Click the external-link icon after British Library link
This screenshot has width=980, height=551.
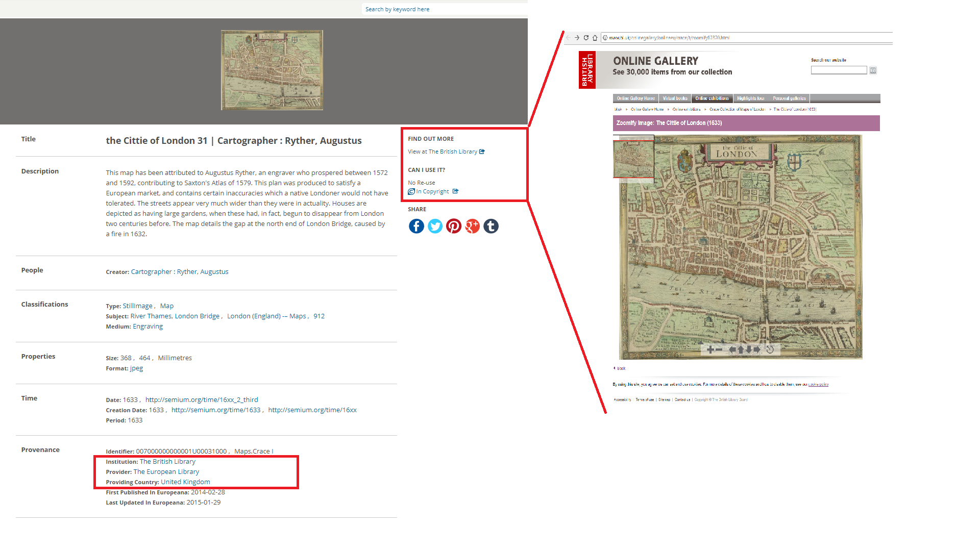[482, 152]
